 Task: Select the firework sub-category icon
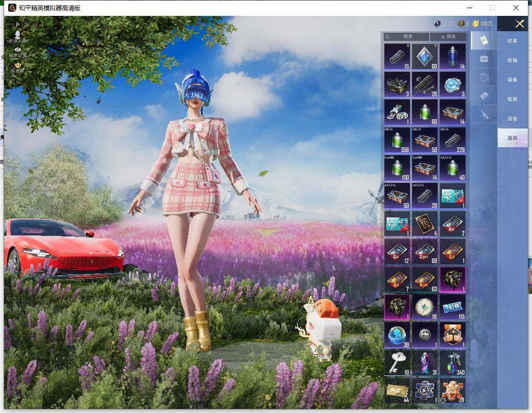click(484, 78)
